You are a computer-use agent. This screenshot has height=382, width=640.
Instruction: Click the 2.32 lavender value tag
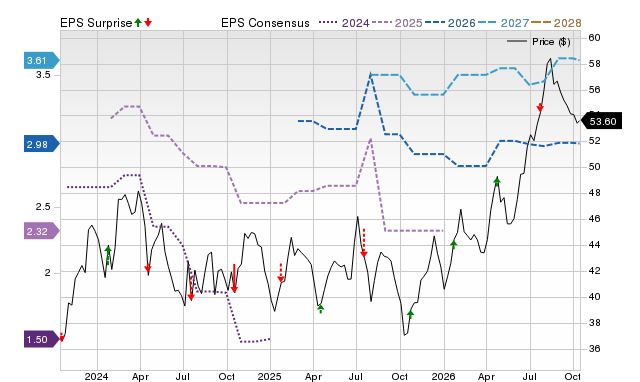[42, 231]
